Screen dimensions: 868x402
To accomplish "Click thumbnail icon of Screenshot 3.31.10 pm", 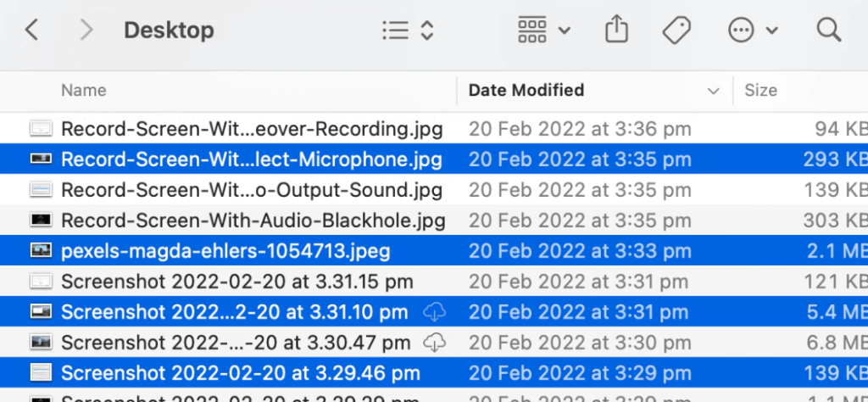I will (41, 312).
